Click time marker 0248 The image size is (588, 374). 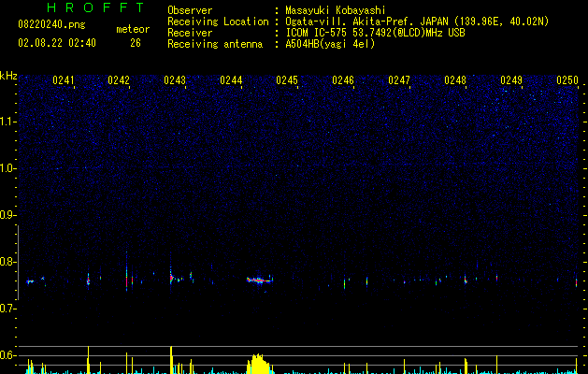pos(455,80)
